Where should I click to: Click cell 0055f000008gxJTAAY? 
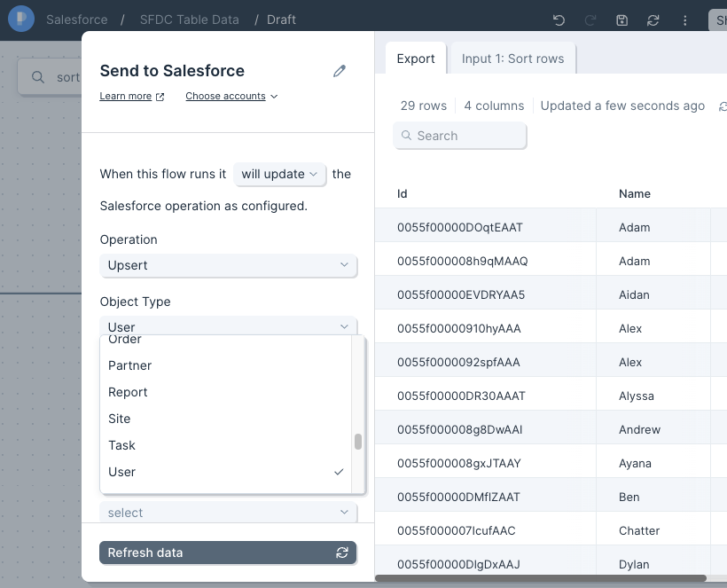[x=486, y=463]
